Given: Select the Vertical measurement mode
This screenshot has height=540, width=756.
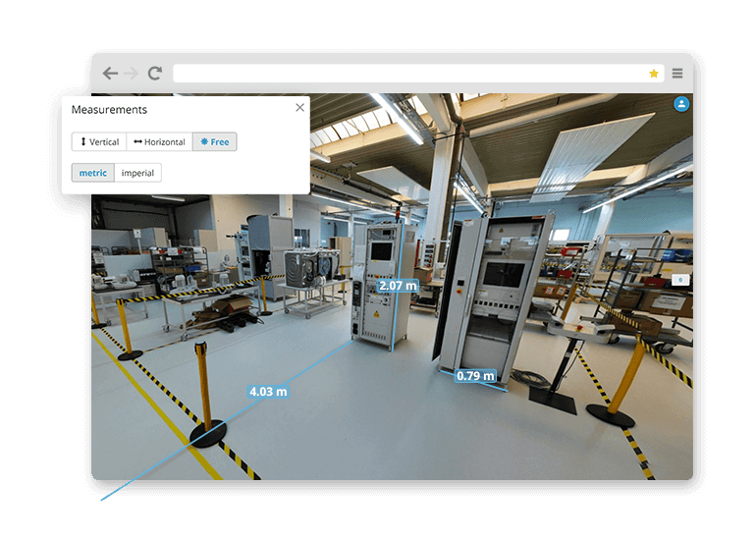Looking at the screenshot, I should pos(99,142).
